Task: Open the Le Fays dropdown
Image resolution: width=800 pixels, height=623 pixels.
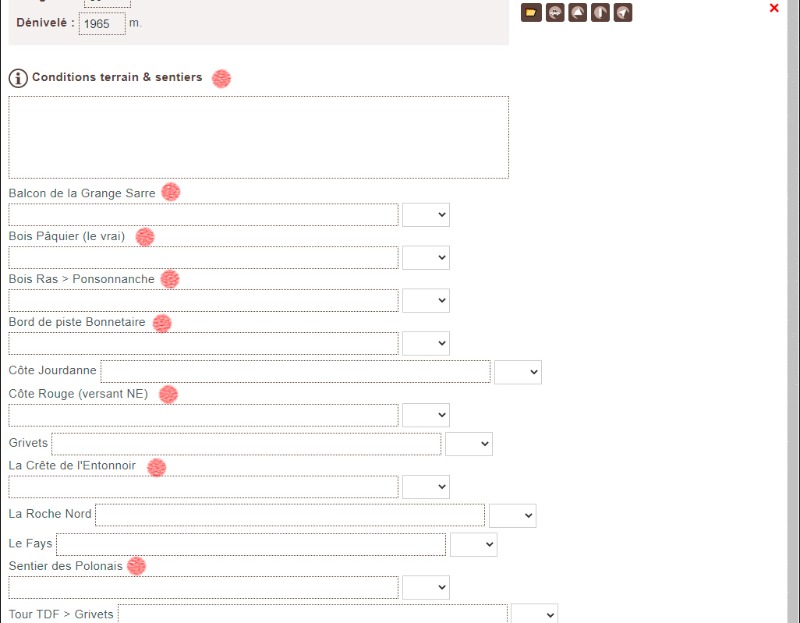Action: 473,544
